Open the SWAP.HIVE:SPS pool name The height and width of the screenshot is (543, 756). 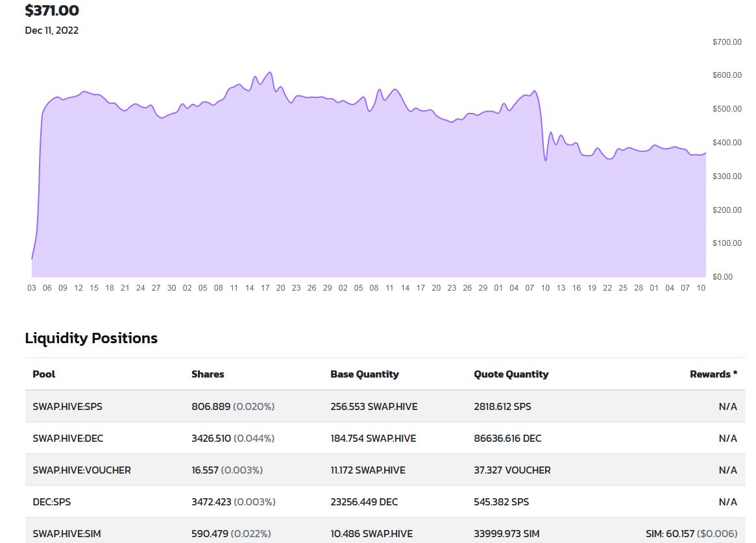tap(67, 407)
